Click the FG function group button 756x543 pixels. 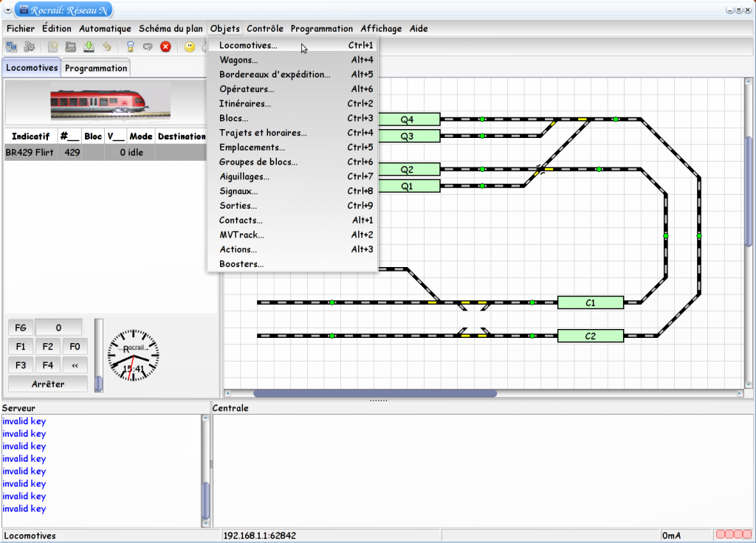tap(21, 328)
